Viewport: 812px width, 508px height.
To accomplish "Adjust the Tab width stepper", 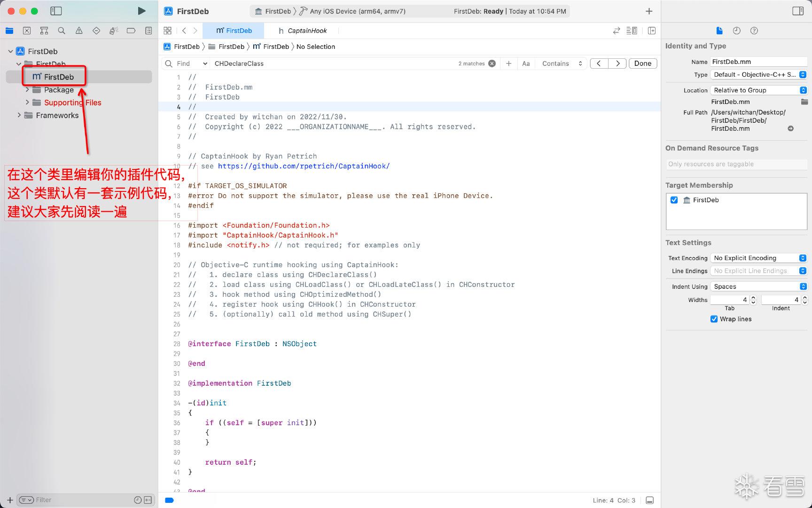I will click(753, 300).
